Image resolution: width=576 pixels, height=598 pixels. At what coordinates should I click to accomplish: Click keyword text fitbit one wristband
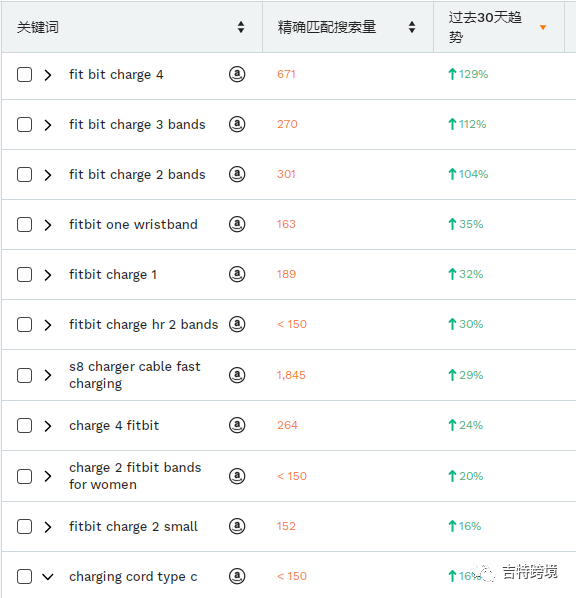point(133,224)
